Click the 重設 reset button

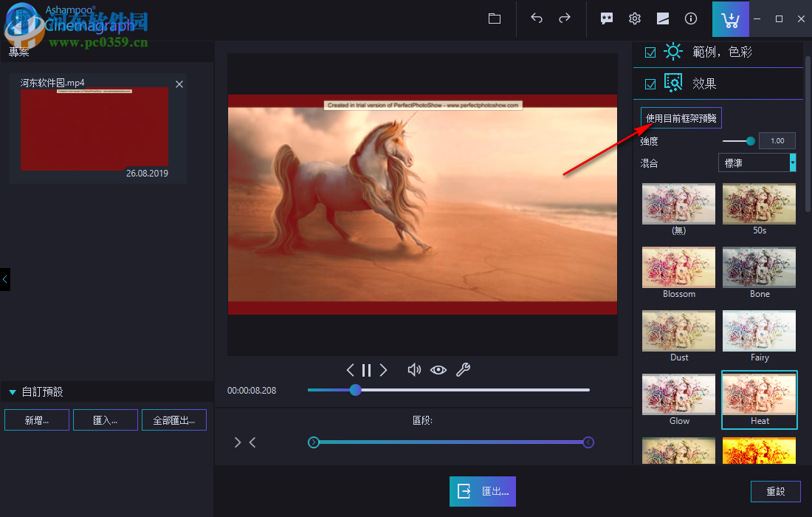coord(776,491)
